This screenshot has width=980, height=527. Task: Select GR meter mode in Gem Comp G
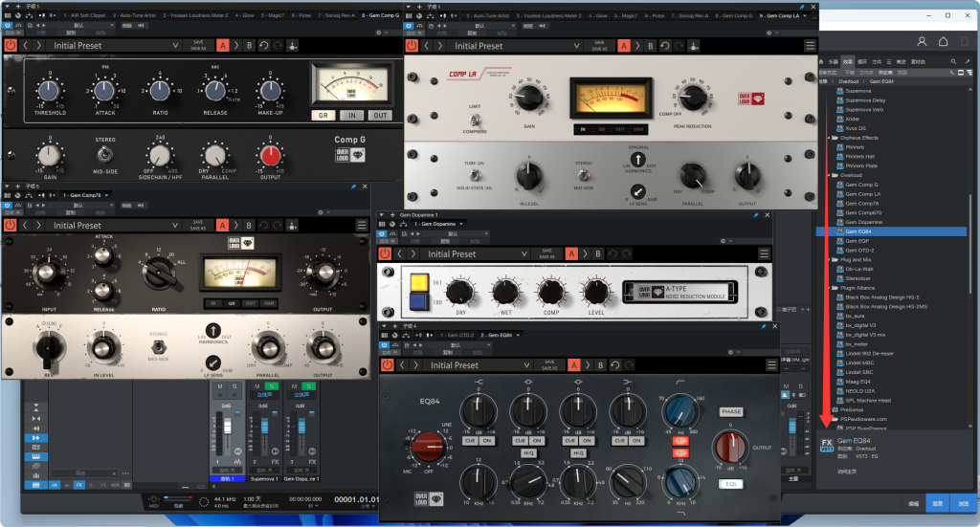(x=323, y=116)
